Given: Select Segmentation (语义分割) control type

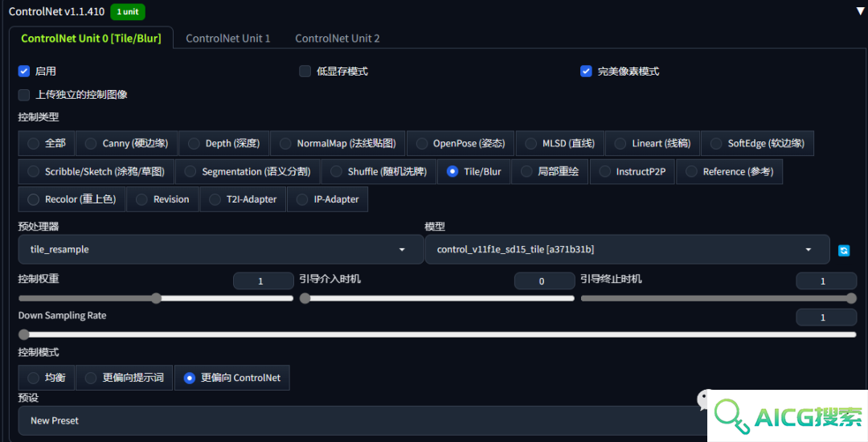Looking at the screenshot, I should coord(248,171).
